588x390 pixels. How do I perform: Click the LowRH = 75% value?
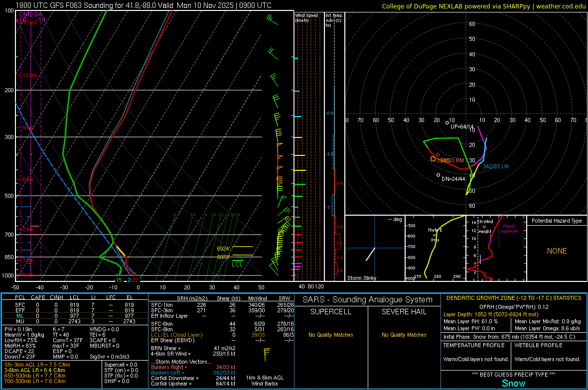[x=20, y=340]
